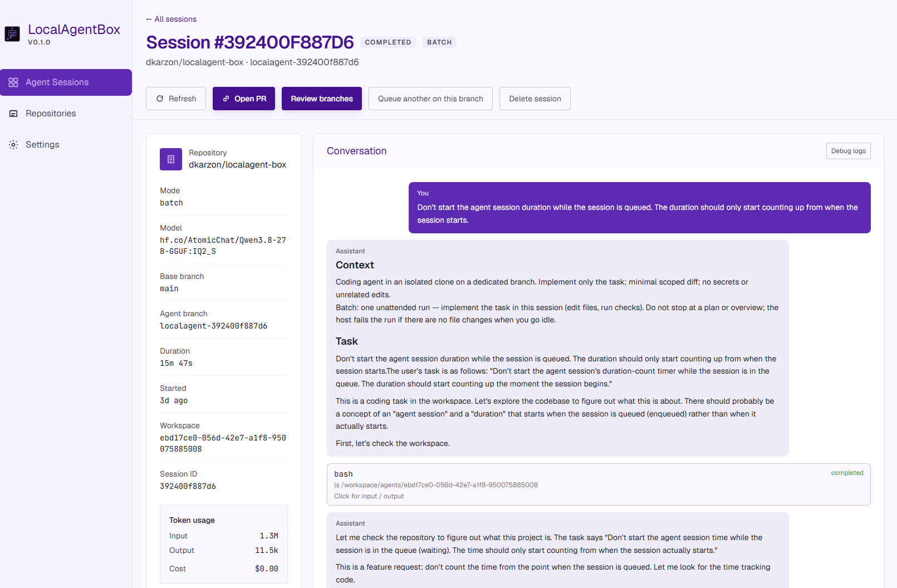The image size is (897, 588).
Task: Click the dkarzon/localagent-box subtitle under heading
Action: [252, 62]
